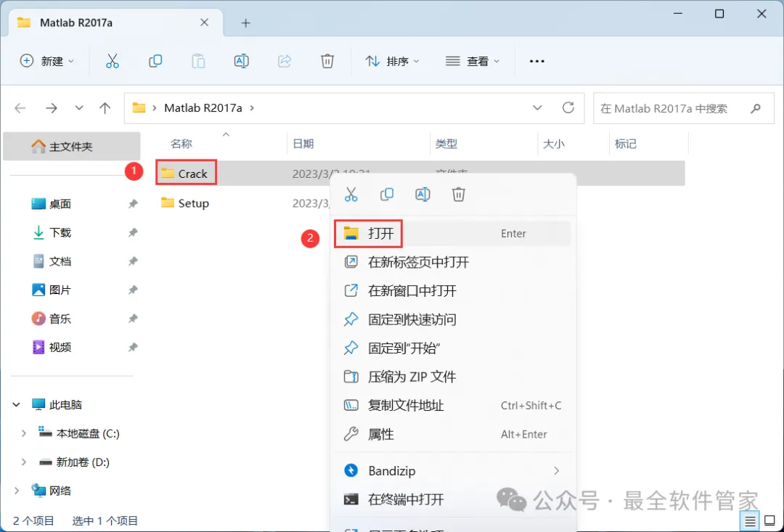The image size is (784, 532).
Task: Choose 在终端中打开 menu entry
Action: click(452, 499)
